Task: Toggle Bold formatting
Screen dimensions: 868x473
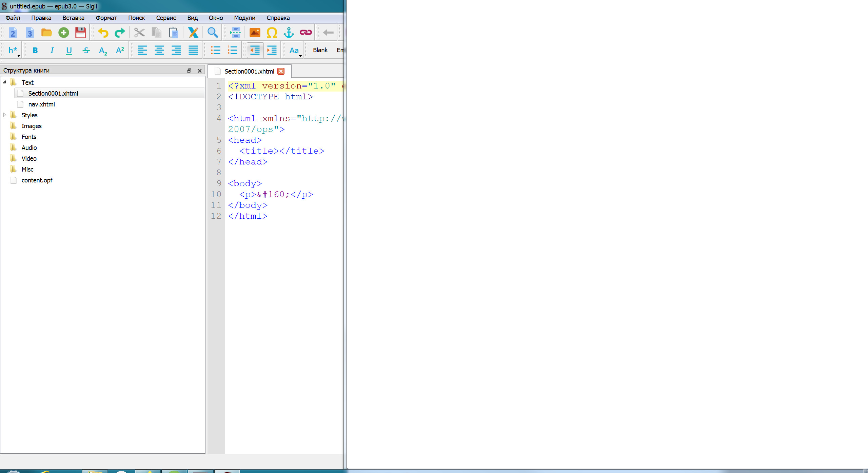Action: [x=35, y=51]
